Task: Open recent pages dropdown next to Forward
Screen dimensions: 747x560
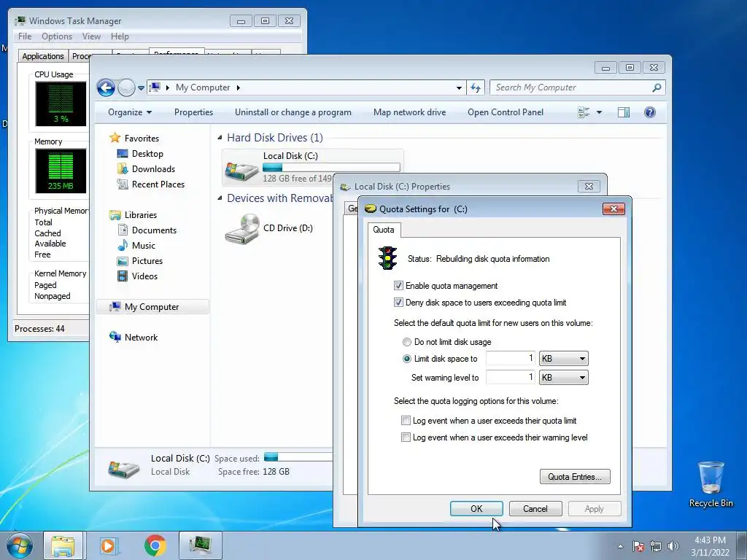Action: pos(141,88)
